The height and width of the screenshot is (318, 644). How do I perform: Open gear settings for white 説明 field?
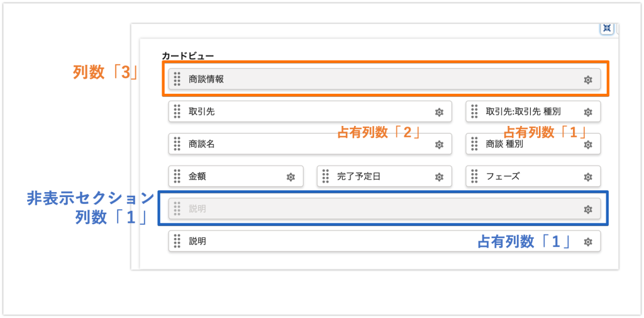pyautogui.click(x=588, y=242)
